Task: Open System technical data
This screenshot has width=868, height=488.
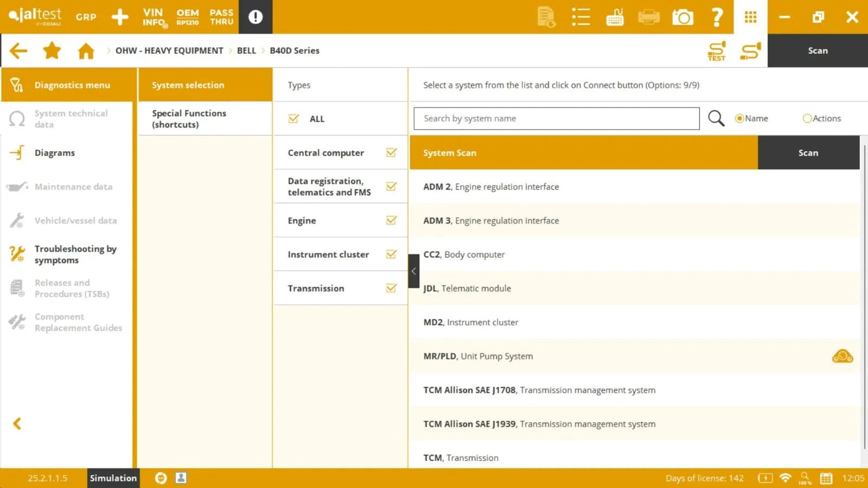Action: pos(67,119)
